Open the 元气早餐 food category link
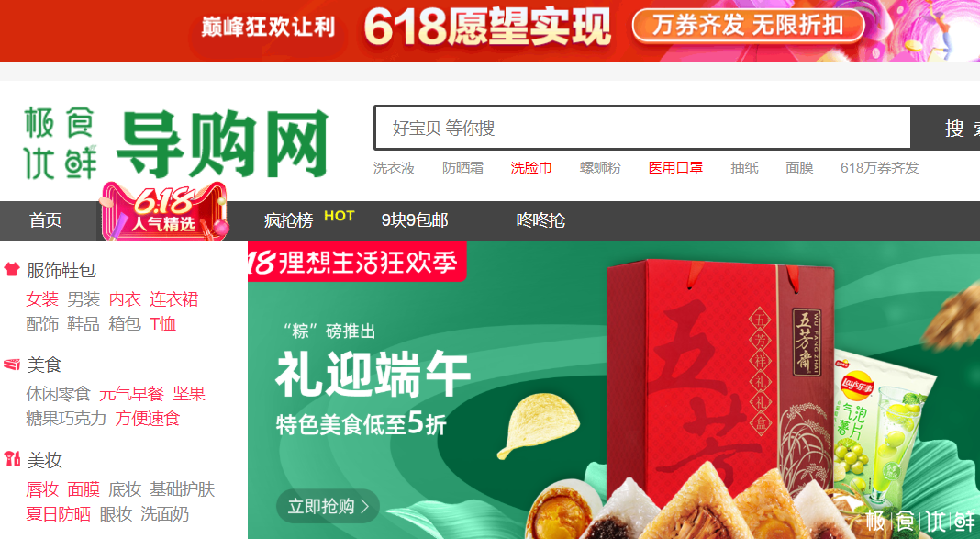This screenshot has height=539, width=980. tap(132, 394)
